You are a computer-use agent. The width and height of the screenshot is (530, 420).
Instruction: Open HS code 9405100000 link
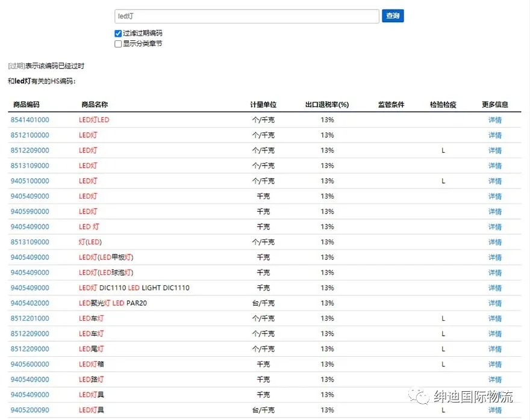tap(30, 181)
